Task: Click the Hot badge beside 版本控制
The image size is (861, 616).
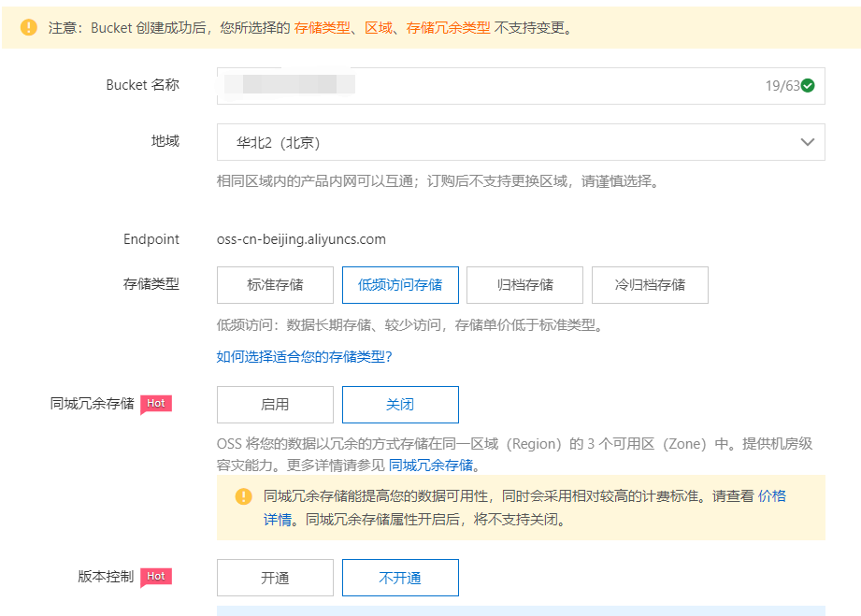Action: (x=155, y=577)
